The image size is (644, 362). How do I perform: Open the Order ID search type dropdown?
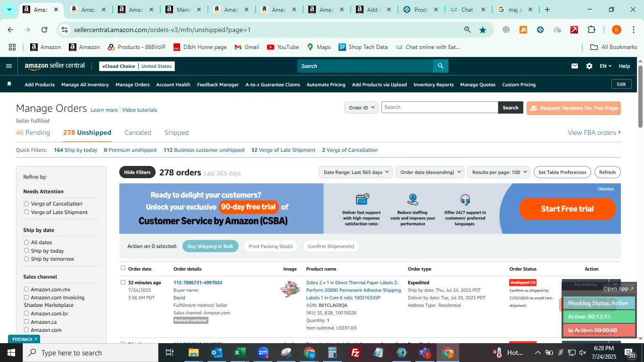(361, 107)
